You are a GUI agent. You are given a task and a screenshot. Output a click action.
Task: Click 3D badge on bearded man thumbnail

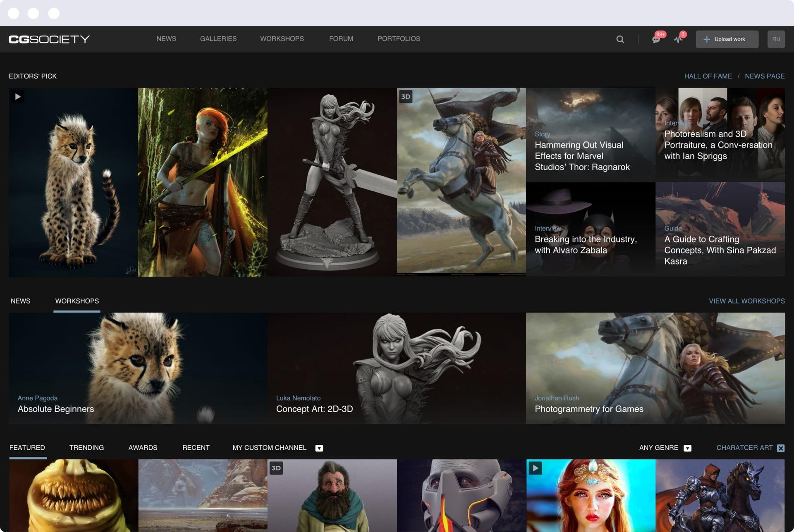(x=276, y=468)
